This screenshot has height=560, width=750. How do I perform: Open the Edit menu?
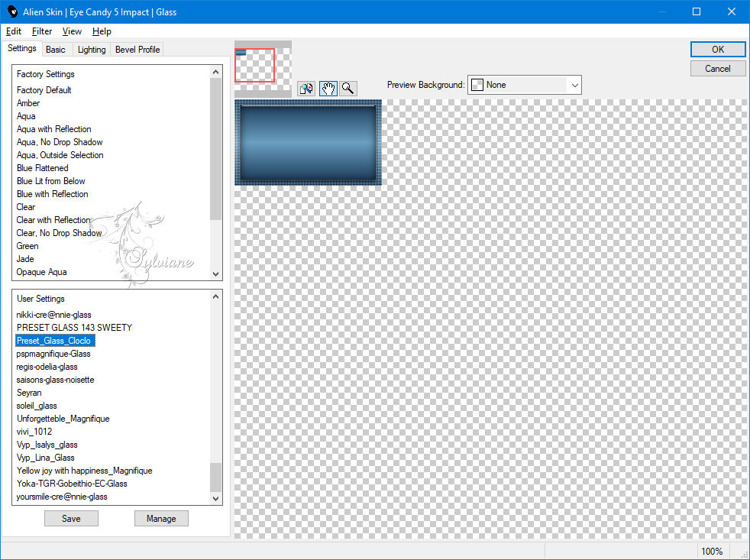click(14, 31)
